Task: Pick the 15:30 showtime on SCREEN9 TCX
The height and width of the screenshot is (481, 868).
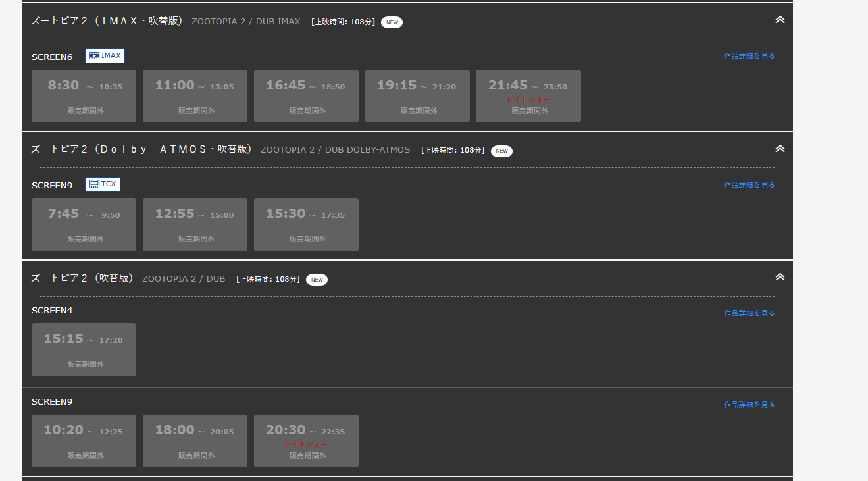Action: 306,224
